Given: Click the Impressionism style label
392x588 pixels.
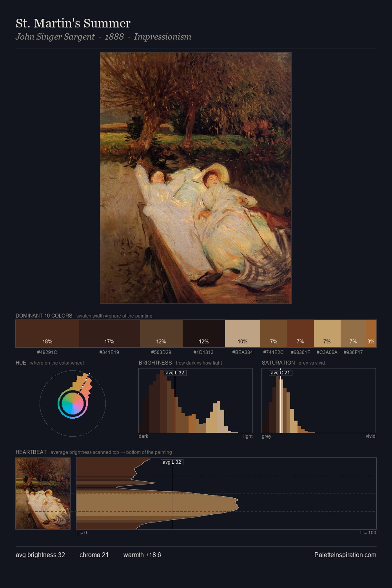Looking at the screenshot, I should click(x=163, y=37).
